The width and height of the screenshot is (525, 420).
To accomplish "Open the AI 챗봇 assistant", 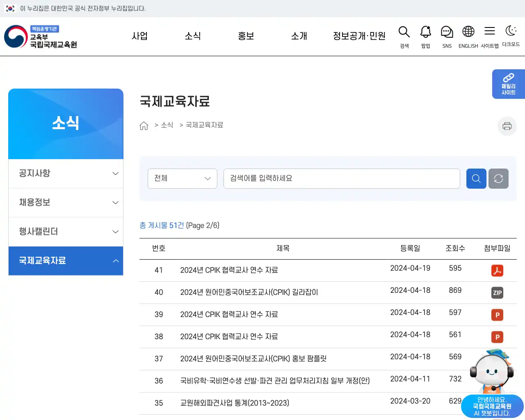I will pyautogui.click(x=492, y=384).
